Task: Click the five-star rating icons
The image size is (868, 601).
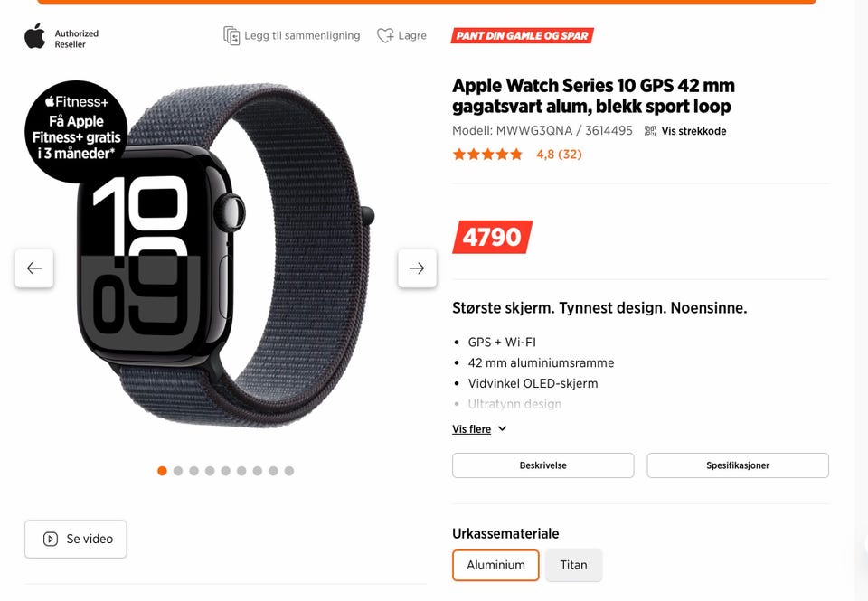Action: tap(487, 155)
